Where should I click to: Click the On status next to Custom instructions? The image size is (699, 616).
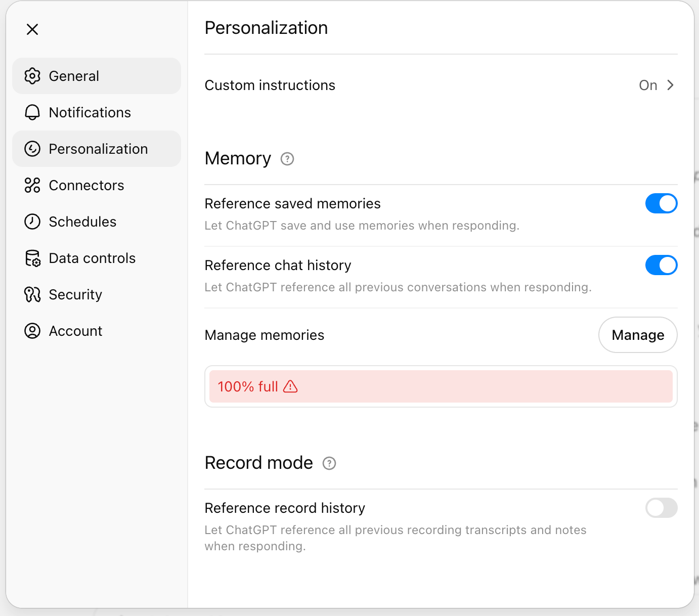648,85
